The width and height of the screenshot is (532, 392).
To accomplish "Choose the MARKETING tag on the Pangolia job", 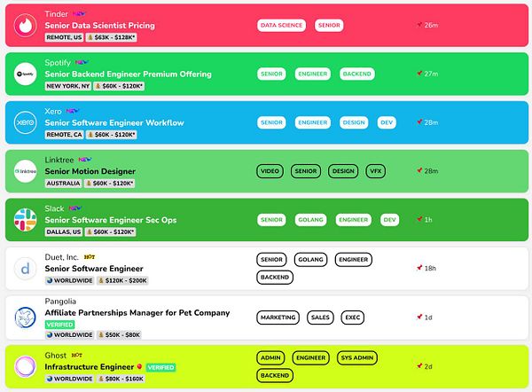I will click(278, 318).
